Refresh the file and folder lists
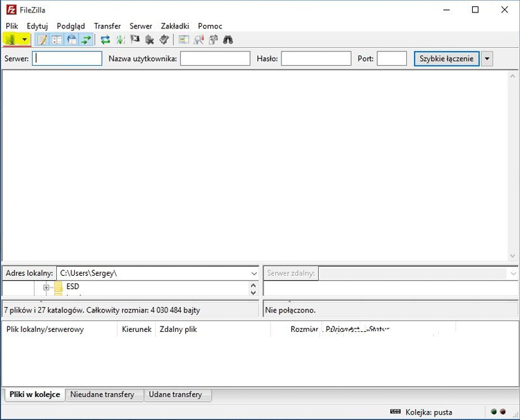 click(x=105, y=40)
